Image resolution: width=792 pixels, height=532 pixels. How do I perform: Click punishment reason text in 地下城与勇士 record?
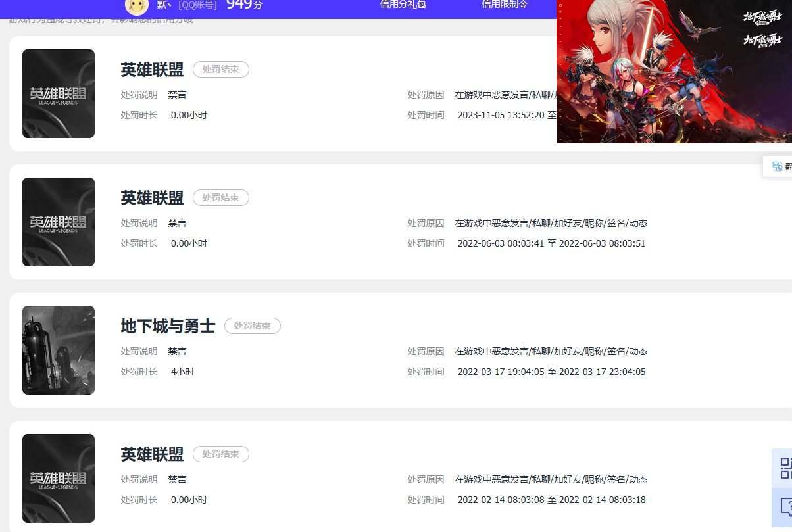[x=551, y=351]
